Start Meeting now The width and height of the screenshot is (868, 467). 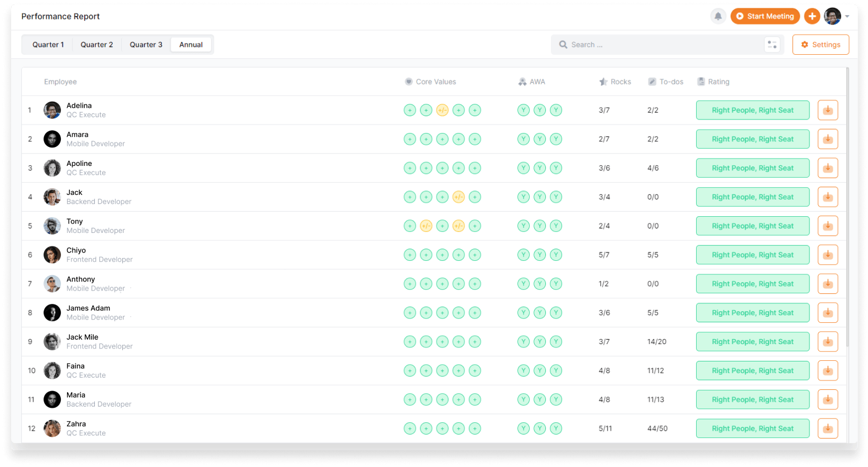[x=765, y=16]
